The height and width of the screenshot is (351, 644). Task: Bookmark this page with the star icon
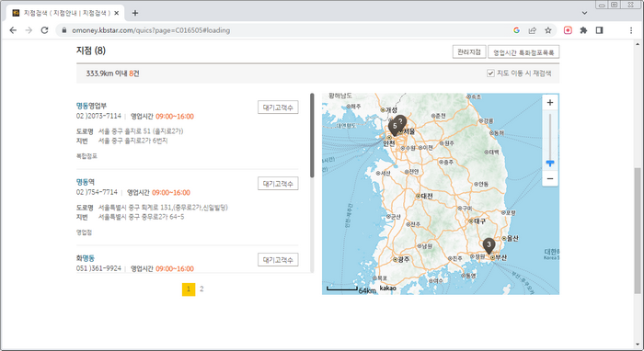(x=548, y=30)
